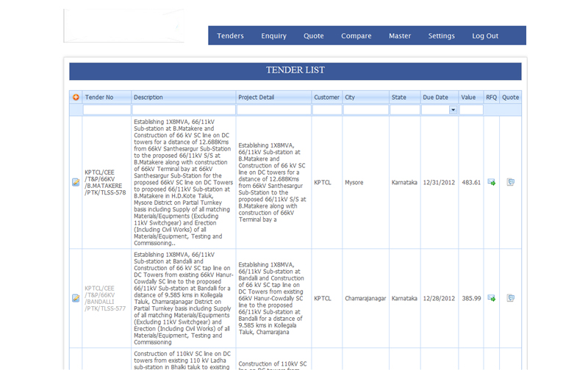
Task: Edit tender TLSS-577 using row icon
Action: tap(76, 298)
